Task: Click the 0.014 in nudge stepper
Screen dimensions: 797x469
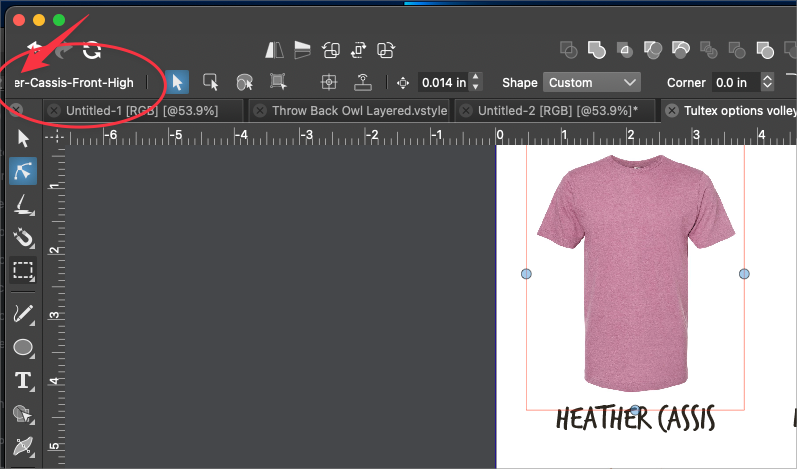Action: point(476,82)
